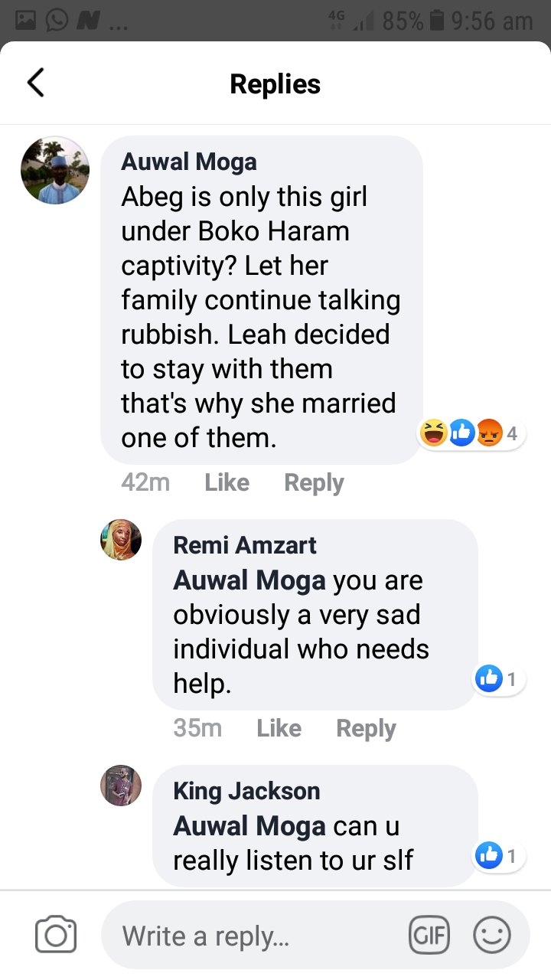Tap the Auwal Moga mention in Remi's reply

(x=249, y=580)
